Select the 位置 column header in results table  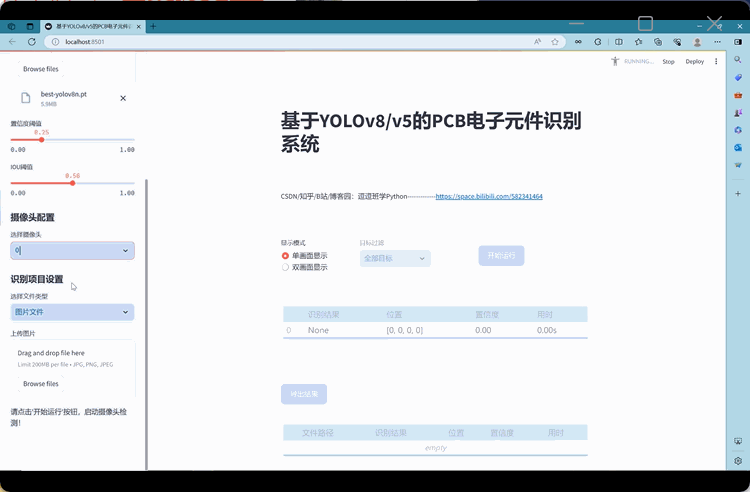394,315
